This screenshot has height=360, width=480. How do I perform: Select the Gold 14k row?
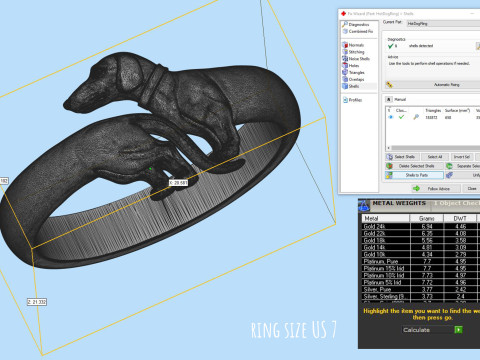[x=420, y=247]
